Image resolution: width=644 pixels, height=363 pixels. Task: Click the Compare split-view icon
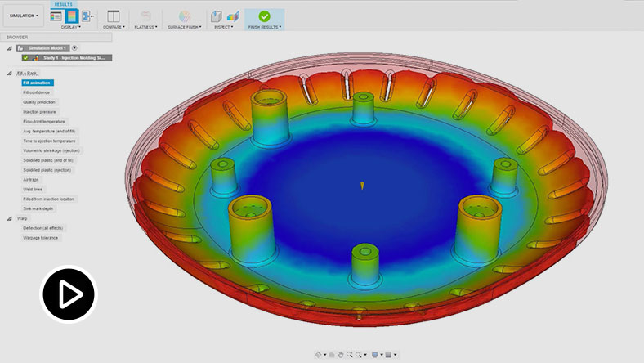point(114,16)
